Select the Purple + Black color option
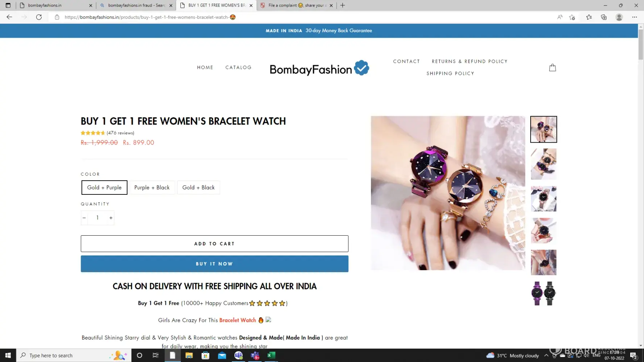Screen dimensions: 644x362 point(152,188)
